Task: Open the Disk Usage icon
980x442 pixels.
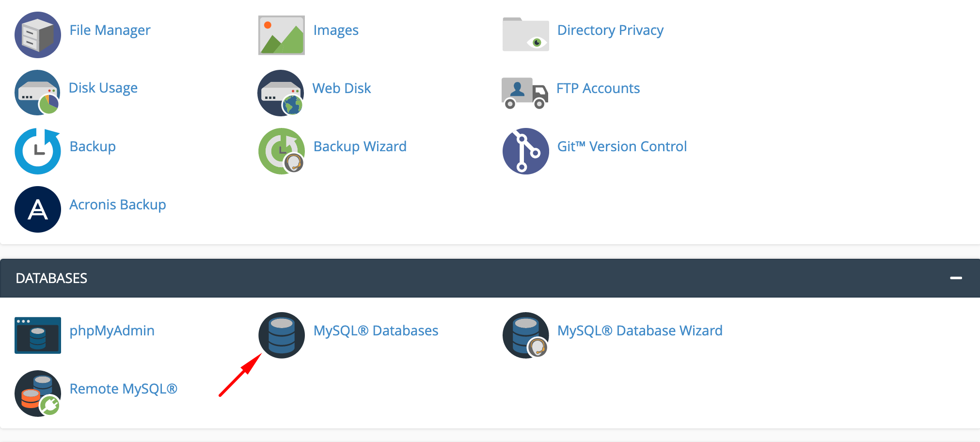Action: tap(37, 93)
